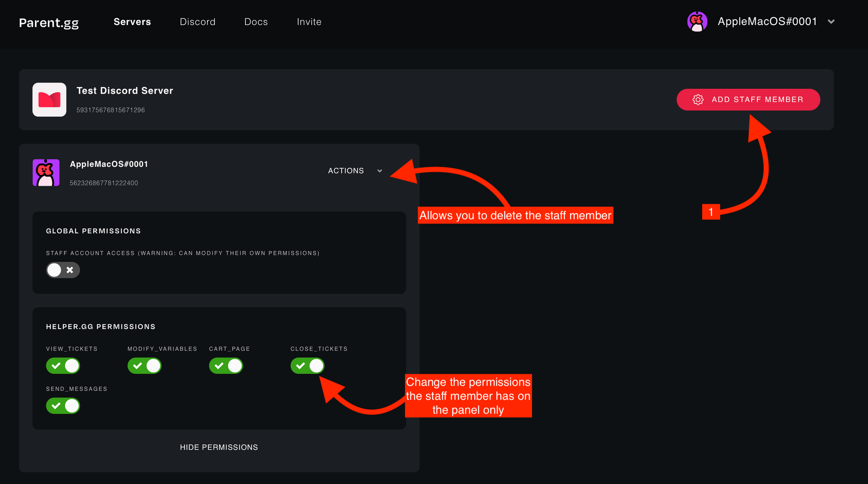Click Hide Permissions link
868x484 pixels.
click(219, 447)
